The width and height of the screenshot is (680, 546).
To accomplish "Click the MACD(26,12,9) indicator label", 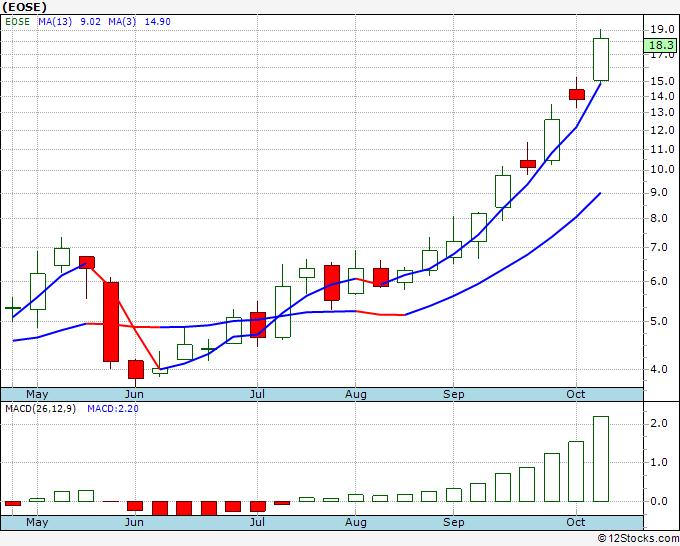I will (x=40, y=409).
